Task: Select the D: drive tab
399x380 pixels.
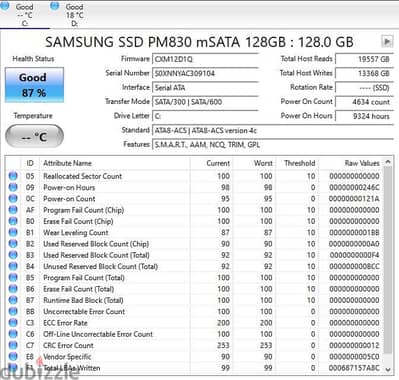Action: [74, 15]
